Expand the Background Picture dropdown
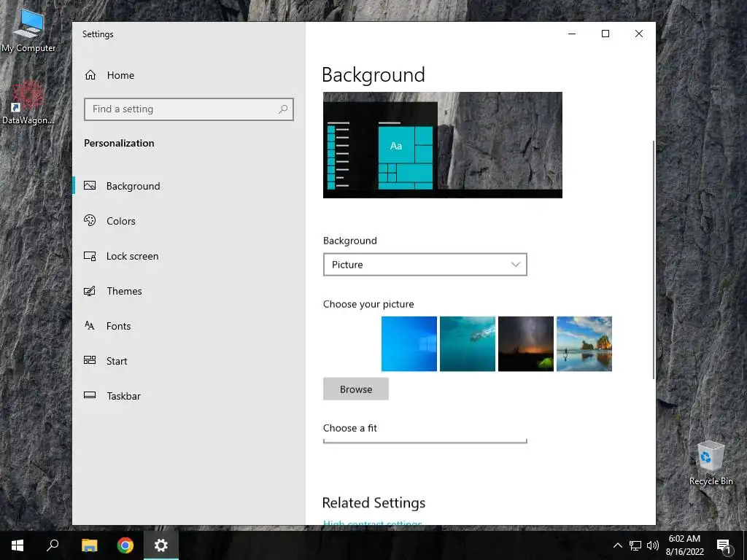Screen dimensions: 747x560 (x=425, y=264)
